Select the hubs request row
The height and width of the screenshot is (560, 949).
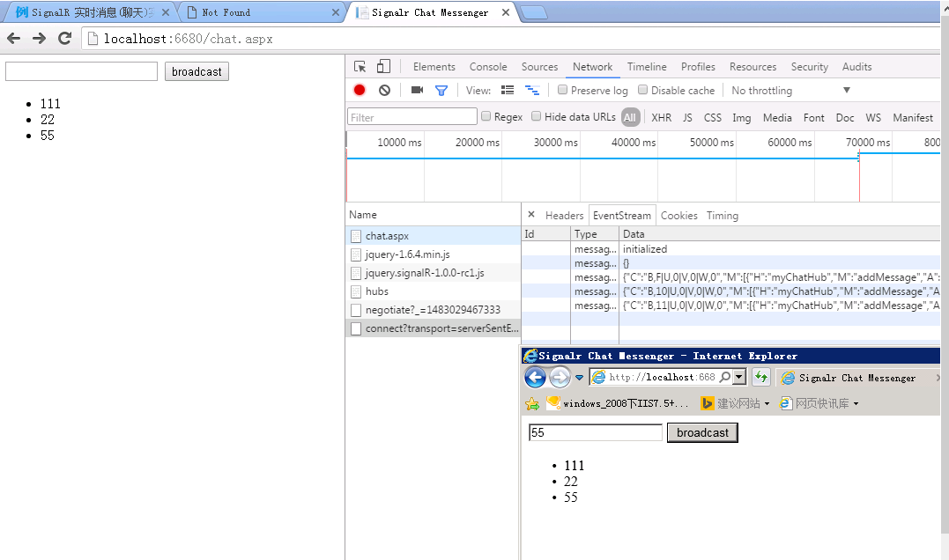pyautogui.click(x=433, y=291)
